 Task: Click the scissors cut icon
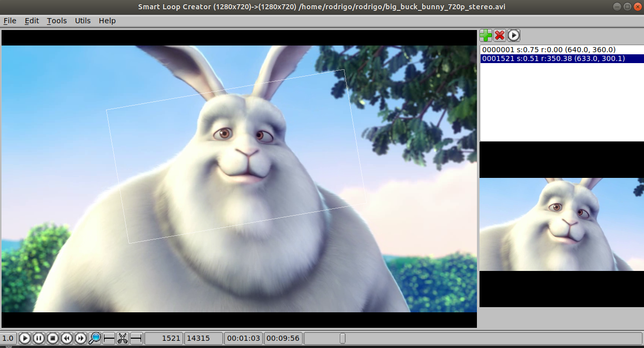tap(123, 338)
